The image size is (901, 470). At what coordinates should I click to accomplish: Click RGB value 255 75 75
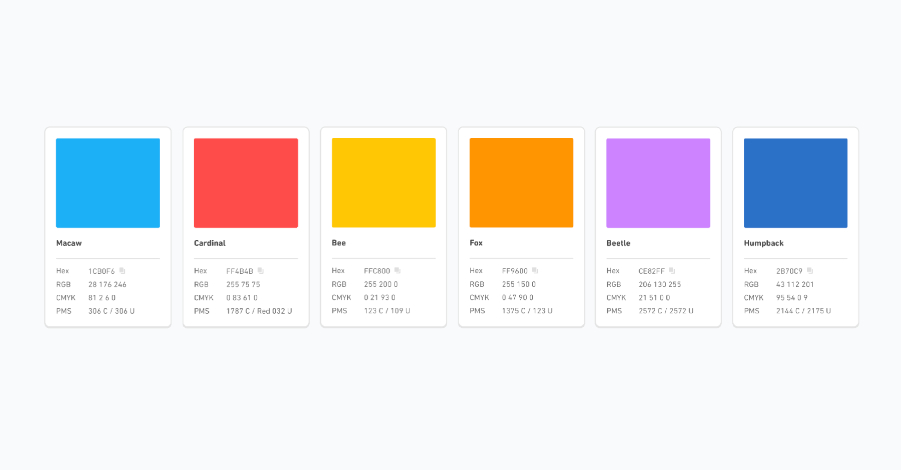(243, 284)
